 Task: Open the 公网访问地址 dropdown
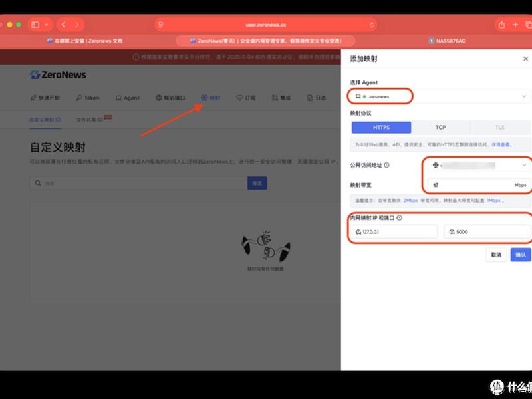coord(479,165)
